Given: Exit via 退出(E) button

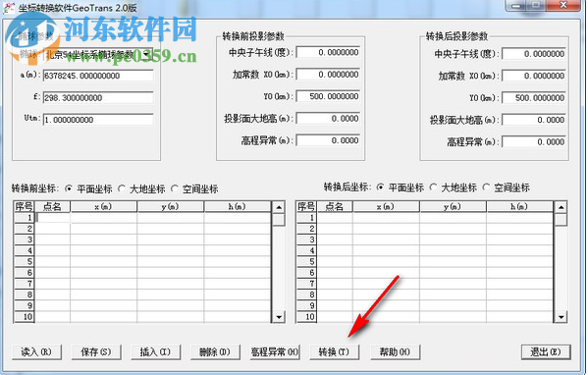Looking at the screenshot, I should tap(546, 351).
